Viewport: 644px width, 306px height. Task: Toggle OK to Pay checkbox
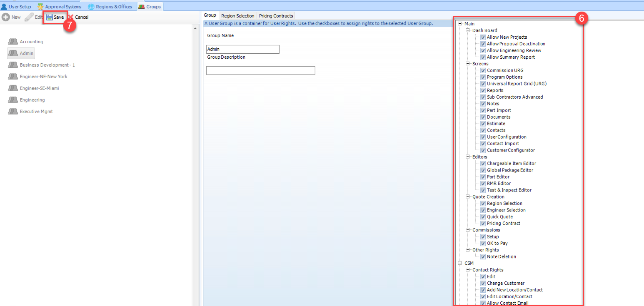(483, 244)
